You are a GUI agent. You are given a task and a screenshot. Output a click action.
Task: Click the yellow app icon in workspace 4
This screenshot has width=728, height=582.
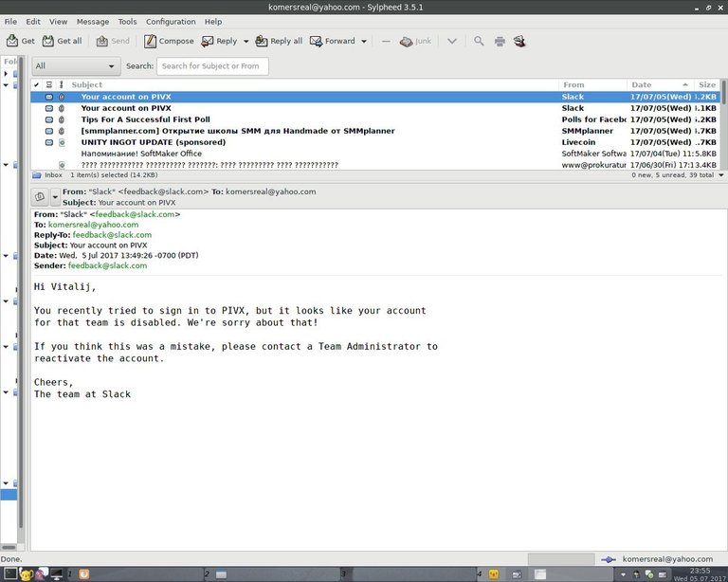pyautogui.click(x=494, y=574)
